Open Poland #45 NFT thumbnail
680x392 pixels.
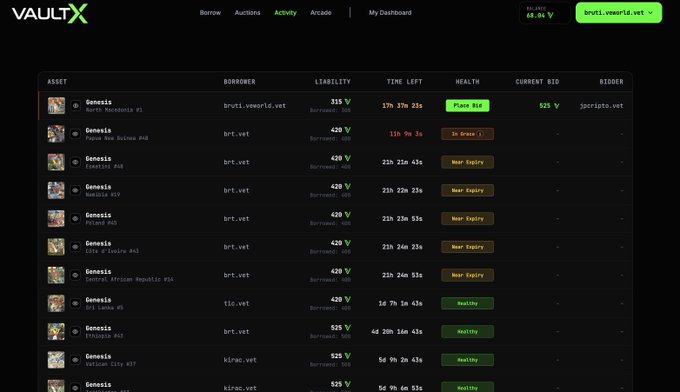[56, 219]
